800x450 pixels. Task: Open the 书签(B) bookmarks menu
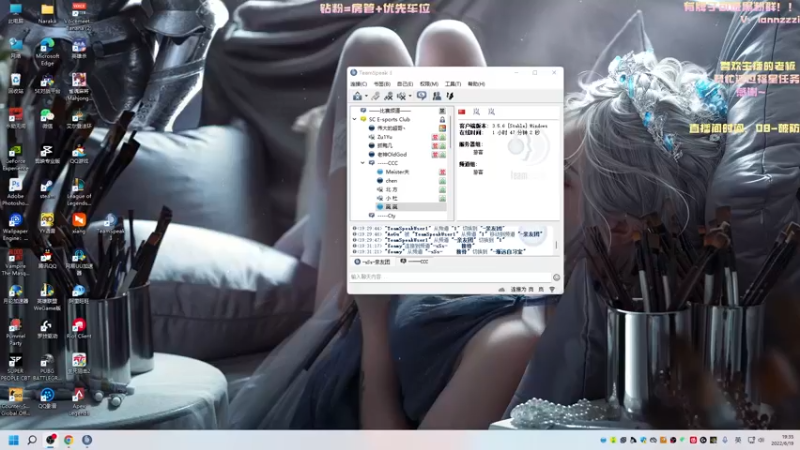click(382, 84)
